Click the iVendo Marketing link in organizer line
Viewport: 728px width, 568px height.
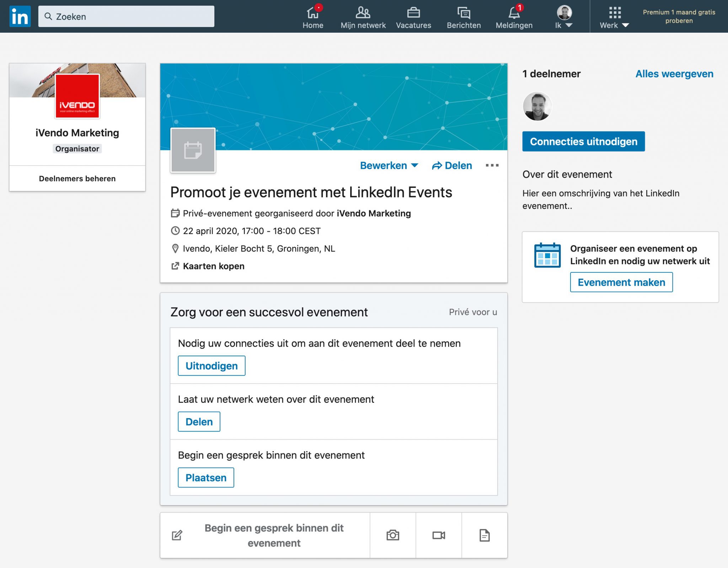pyautogui.click(x=374, y=213)
